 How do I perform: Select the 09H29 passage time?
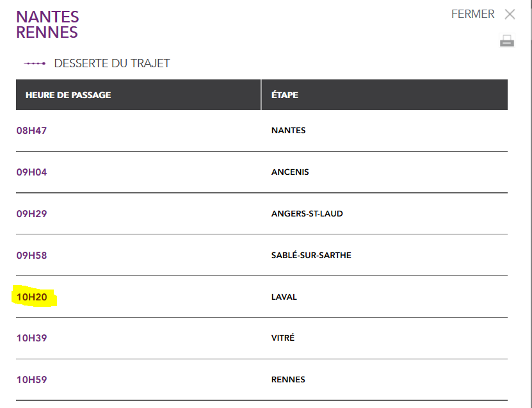click(x=31, y=214)
